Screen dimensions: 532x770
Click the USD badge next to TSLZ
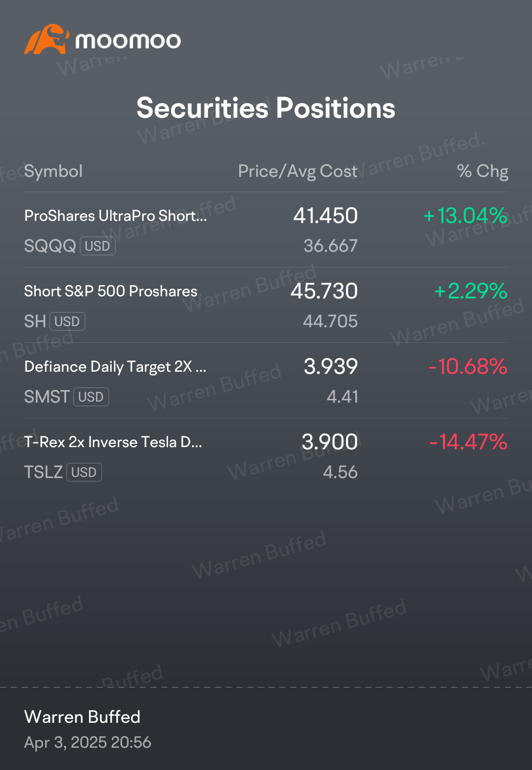point(84,472)
